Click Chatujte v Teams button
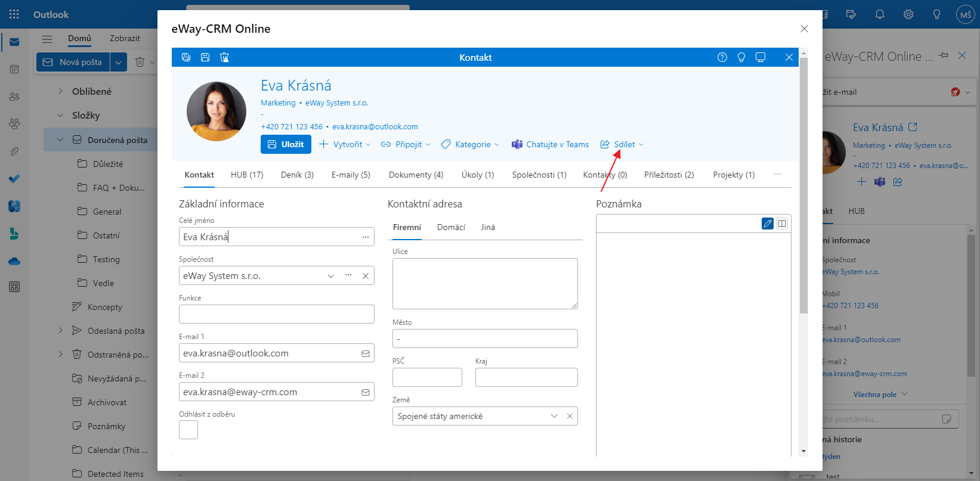The height and width of the screenshot is (481, 980). 550,144
